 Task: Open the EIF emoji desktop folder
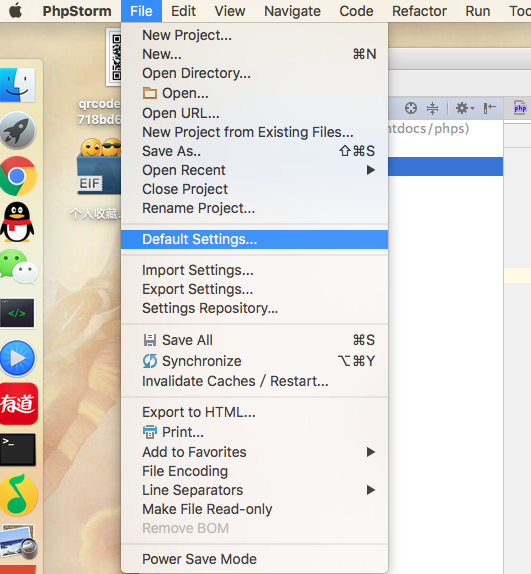(99, 167)
